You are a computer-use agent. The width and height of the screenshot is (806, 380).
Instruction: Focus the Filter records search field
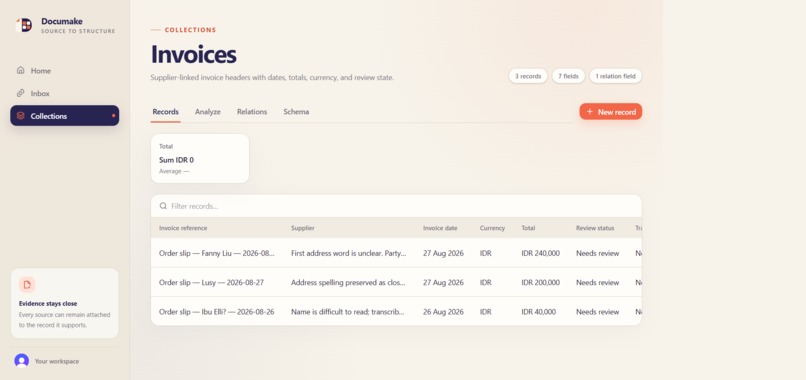(x=396, y=206)
